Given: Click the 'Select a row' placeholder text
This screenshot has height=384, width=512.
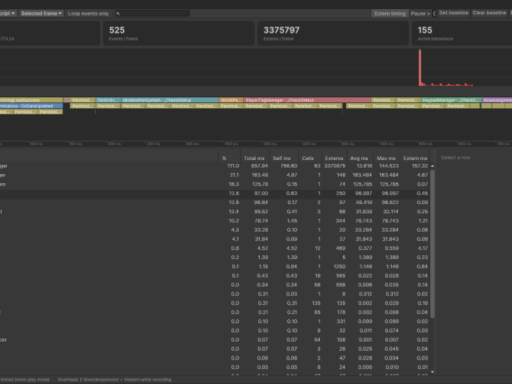Looking at the screenshot, I should coord(455,157).
